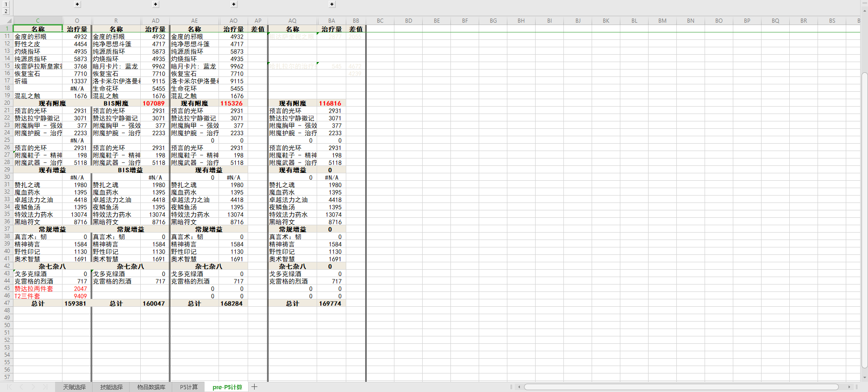Click the red value 116816
868x392 pixels.
(331, 103)
